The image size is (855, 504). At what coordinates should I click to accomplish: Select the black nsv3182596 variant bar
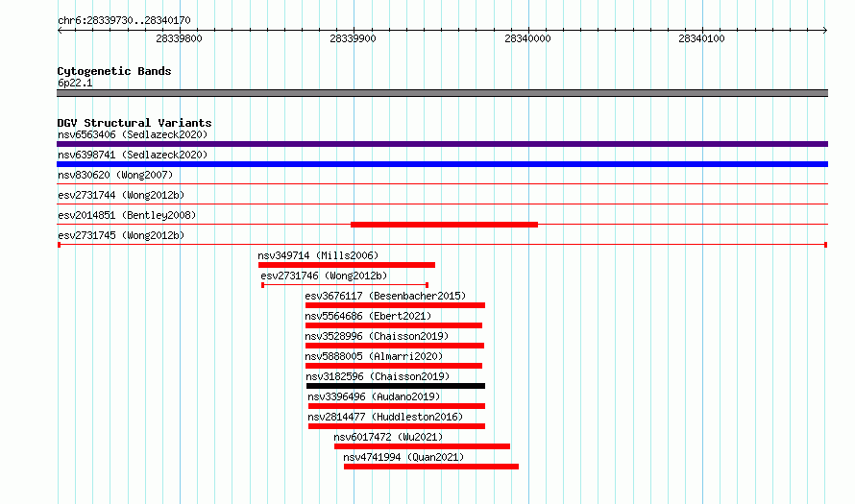(x=396, y=386)
